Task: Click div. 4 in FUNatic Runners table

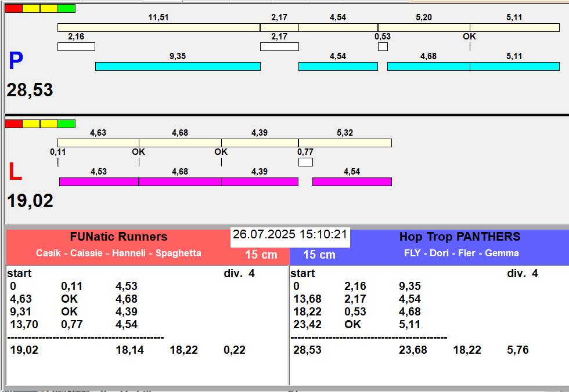Action: click(239, 274)
